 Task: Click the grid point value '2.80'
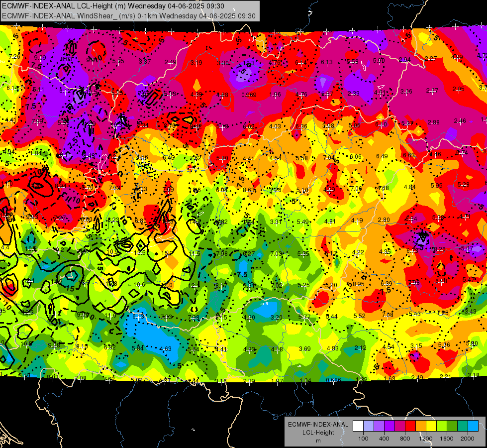[x=384, y=220]
